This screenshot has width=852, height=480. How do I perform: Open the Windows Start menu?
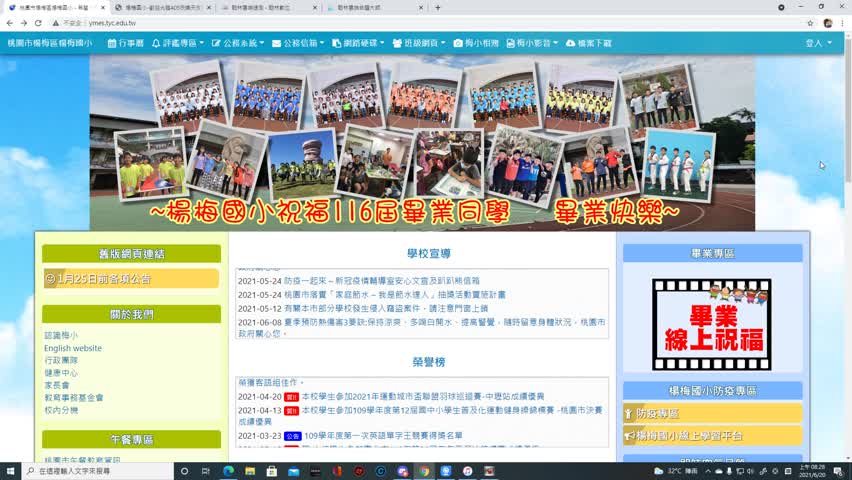[10, 471]
